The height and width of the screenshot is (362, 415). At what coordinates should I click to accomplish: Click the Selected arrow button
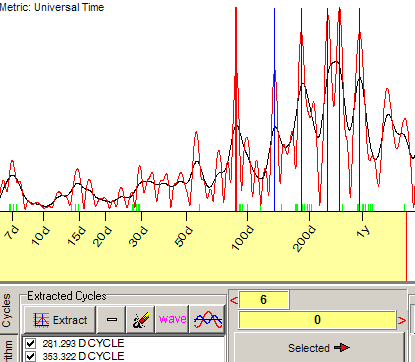pos(319,348)
